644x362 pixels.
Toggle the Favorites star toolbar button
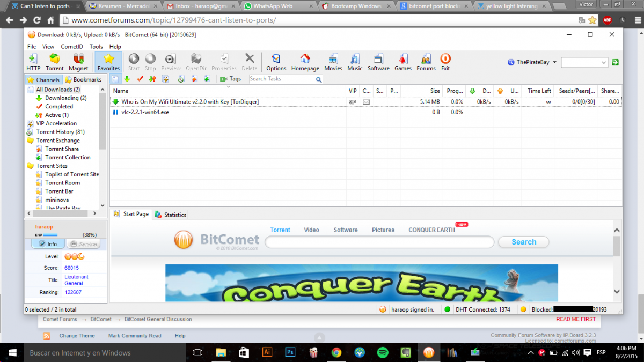point(108,62)
